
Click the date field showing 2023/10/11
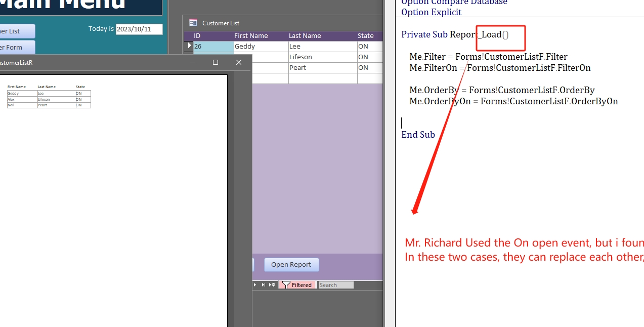[139, 29]
